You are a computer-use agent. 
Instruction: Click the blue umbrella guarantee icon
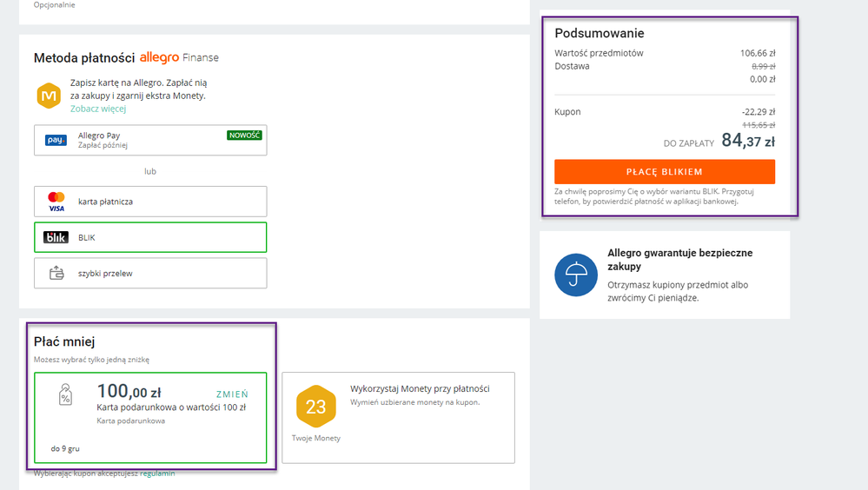point(576,275)
